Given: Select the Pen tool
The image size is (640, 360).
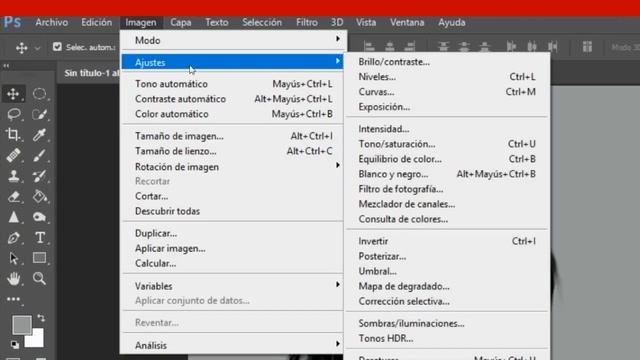Looking at the screenshot, I should pyautogui.click(x=13, y=238).
